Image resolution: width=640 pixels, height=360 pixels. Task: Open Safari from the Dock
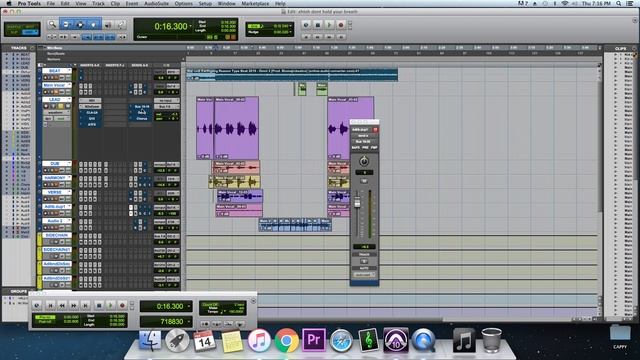[341, 340]
